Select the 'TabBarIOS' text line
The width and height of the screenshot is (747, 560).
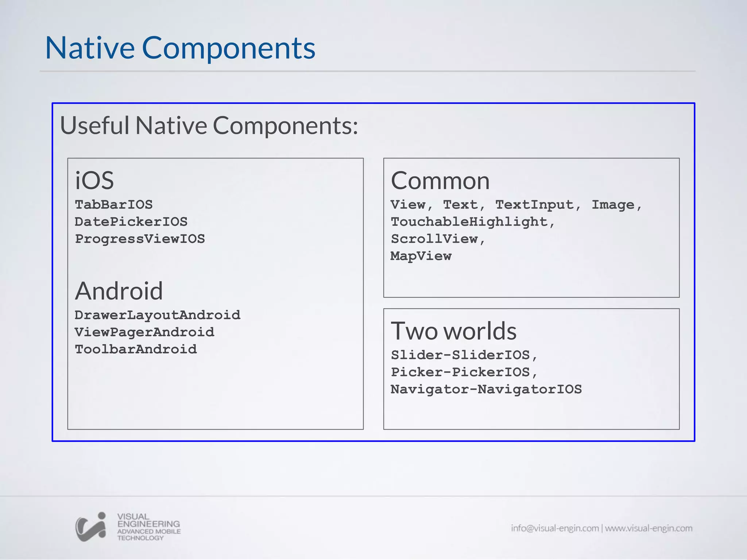point(114,205)
